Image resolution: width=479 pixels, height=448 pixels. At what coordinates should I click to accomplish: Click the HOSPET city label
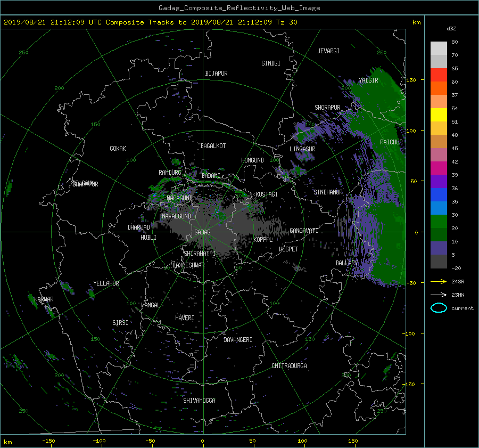[x=288, y=249]
